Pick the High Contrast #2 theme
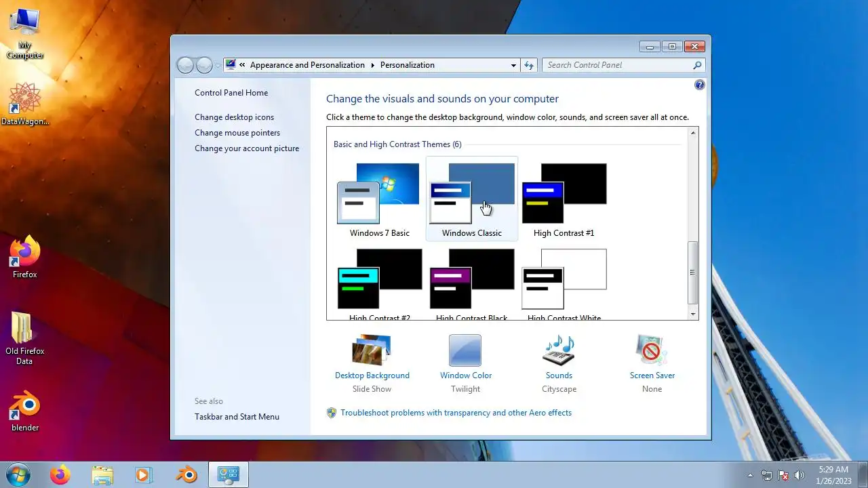The width and height of the screenshot is (868, 488). coord(379,284)
